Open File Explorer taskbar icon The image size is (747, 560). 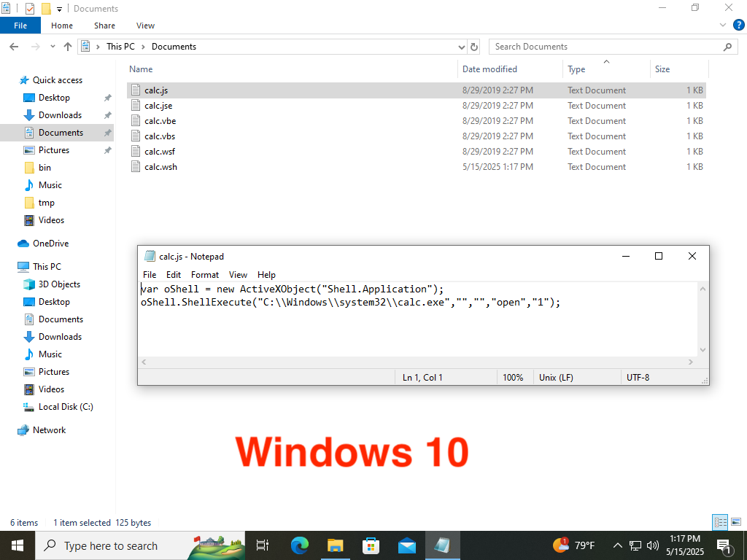(x=336, y=545)
